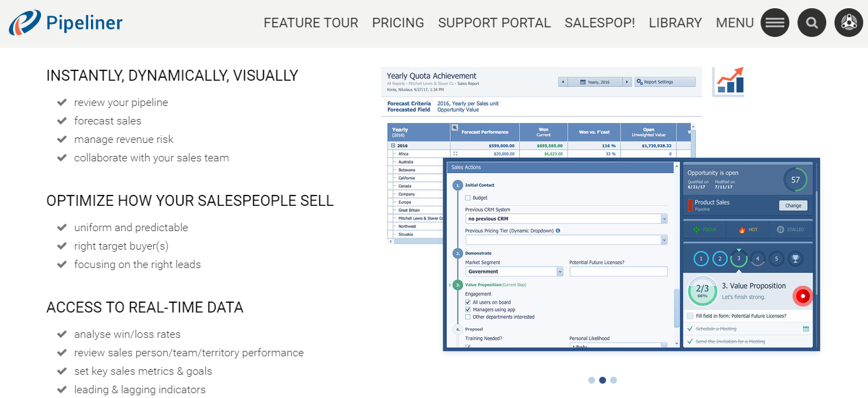Tick the Budget checkbox
Image resolution: width=868 pixels, height=398 pixels.
(x=468, y=198)
